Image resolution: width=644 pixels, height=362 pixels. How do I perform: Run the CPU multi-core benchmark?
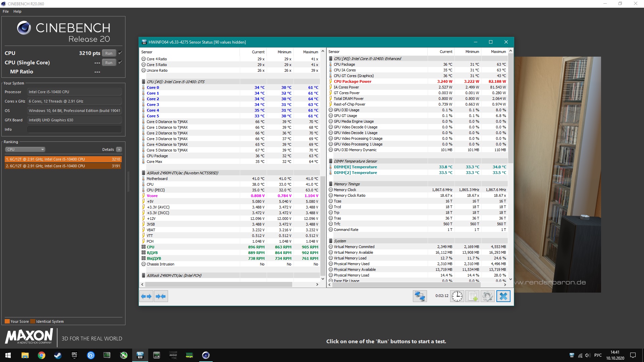[109, 53]
